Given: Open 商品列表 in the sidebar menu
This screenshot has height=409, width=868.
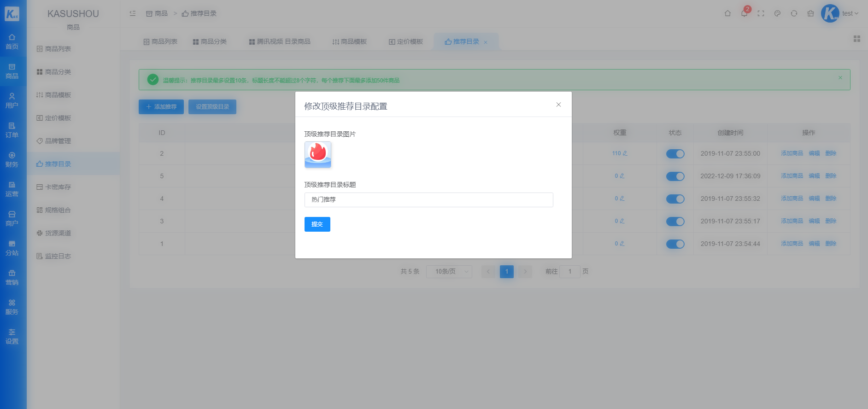Looking at the screenshot, I should point(73,49).
